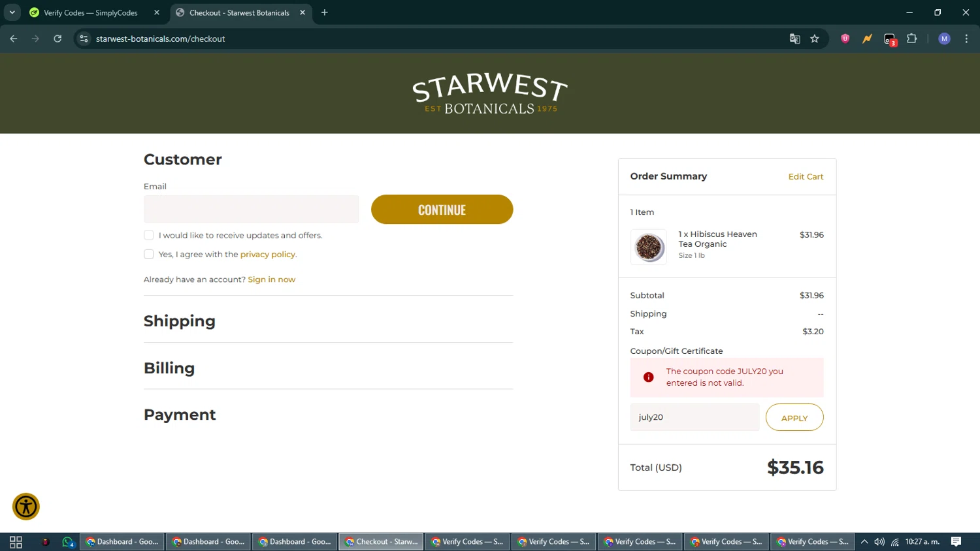The width and height of the screenshot is (980, 551).
Task: Open the network Wi-Fi tray icon
Action: pos(895,542)
